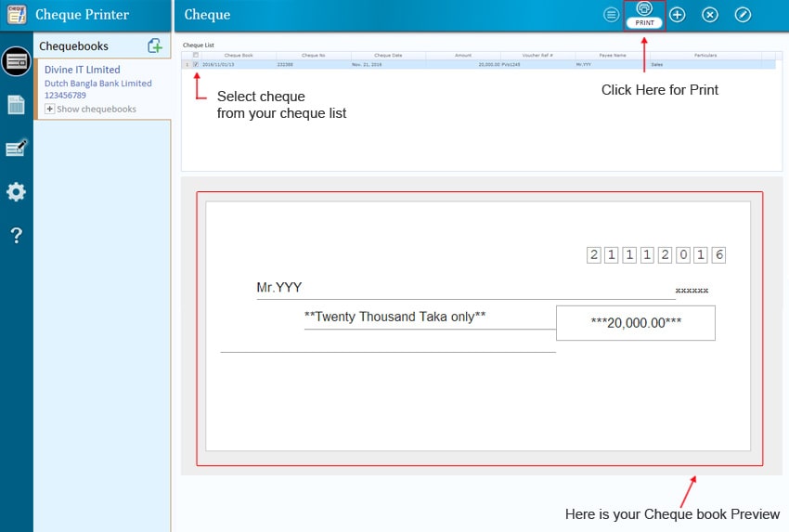The image size is (789, 532).
Task: Delete the cheque using the X circle icon
Action: coord(710,15)
